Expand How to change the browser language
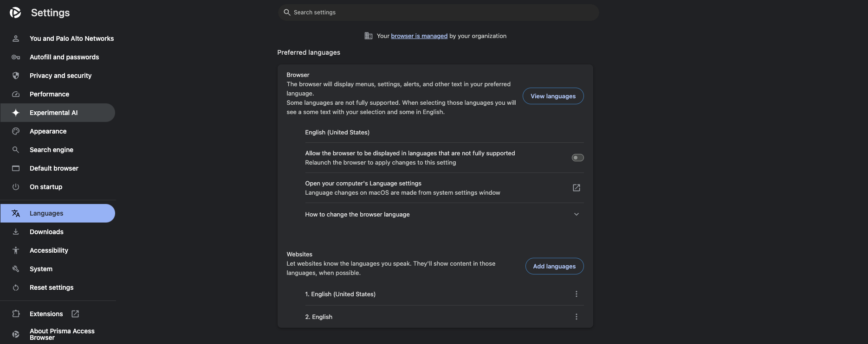The height and width of the screenshot is (344, 868). [x=576, y=214]
